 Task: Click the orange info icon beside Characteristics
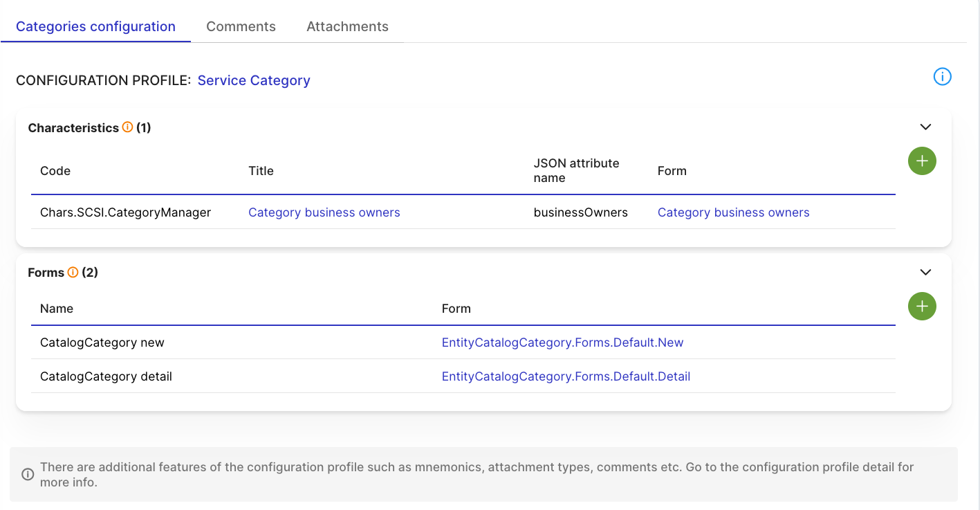click(x=127, y=127)
